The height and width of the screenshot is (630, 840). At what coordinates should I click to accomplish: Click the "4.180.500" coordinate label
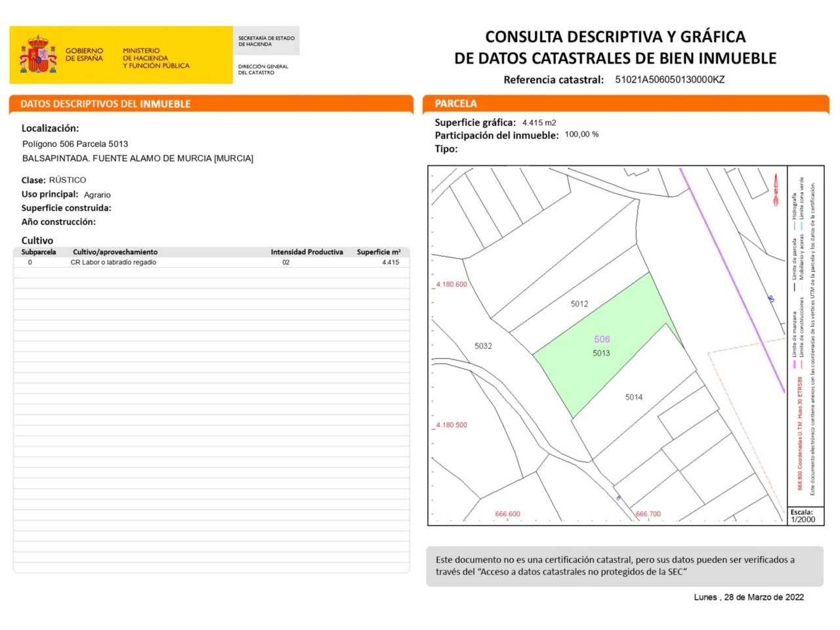pos(451,425)
